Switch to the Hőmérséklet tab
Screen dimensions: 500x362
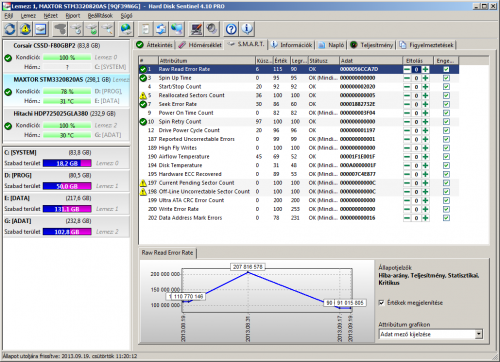point(200,45)
